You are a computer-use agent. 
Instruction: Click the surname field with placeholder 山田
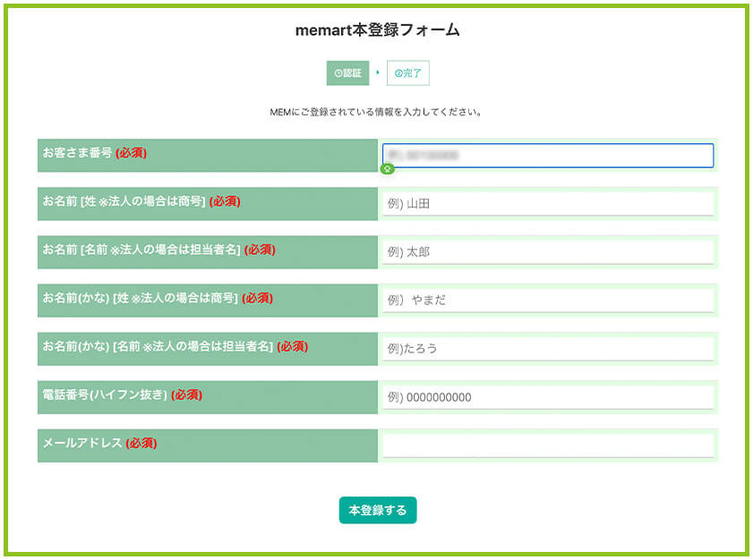(x=547, y=204)
